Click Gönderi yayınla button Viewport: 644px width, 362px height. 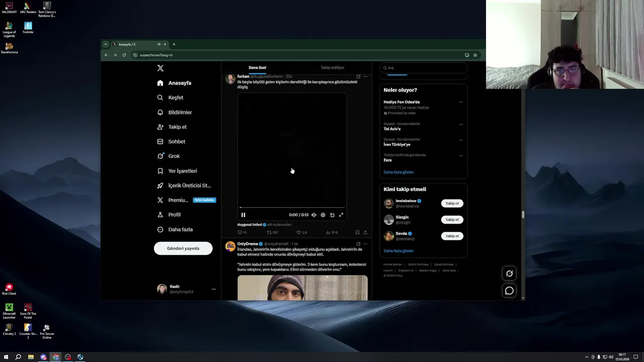183,248
